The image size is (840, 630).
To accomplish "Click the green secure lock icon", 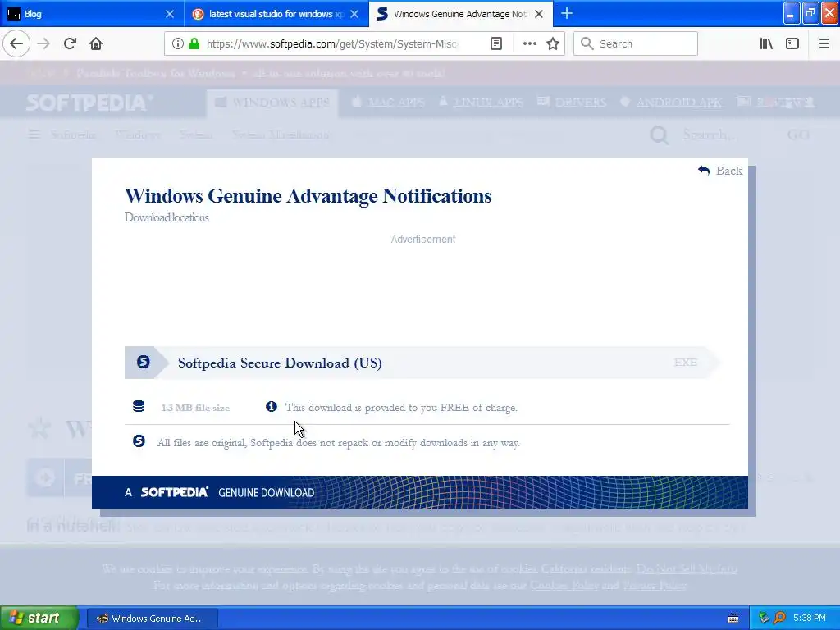I will [194, 43].
